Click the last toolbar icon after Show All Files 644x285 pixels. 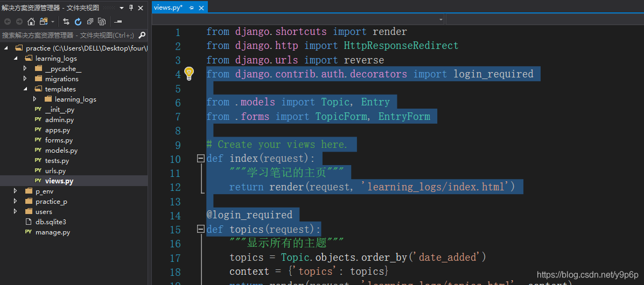tap(118, 22)
